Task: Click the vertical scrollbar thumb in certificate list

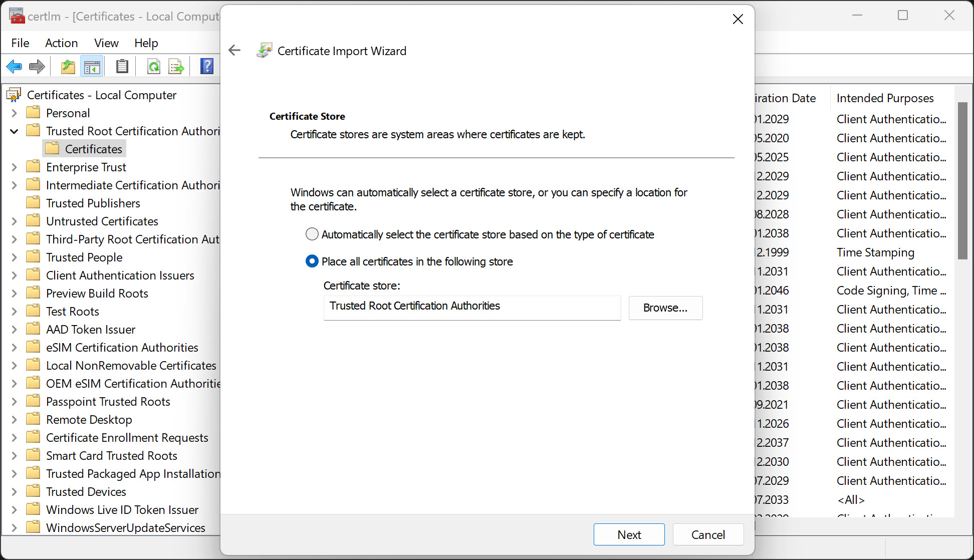Action: coord(962,180)
